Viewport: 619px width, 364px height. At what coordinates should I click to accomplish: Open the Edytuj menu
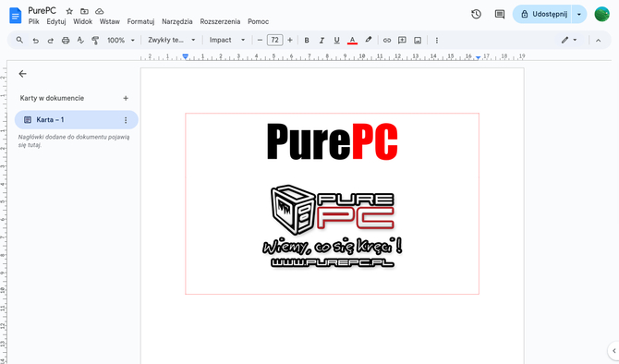tap(56, 22)
